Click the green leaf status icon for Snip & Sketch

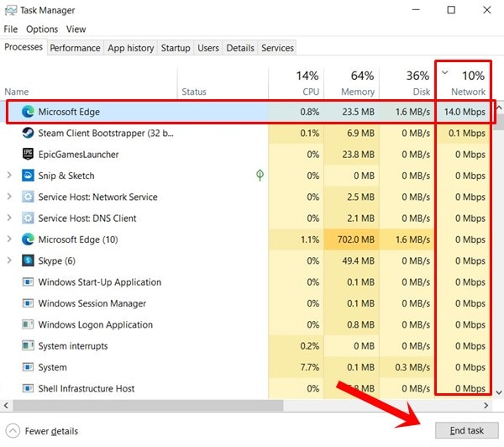click(260, 176)
